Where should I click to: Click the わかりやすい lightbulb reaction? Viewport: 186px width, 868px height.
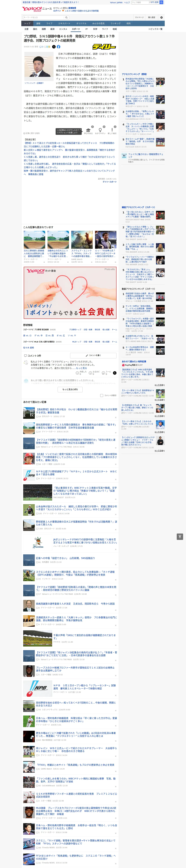tap(100, 131)
